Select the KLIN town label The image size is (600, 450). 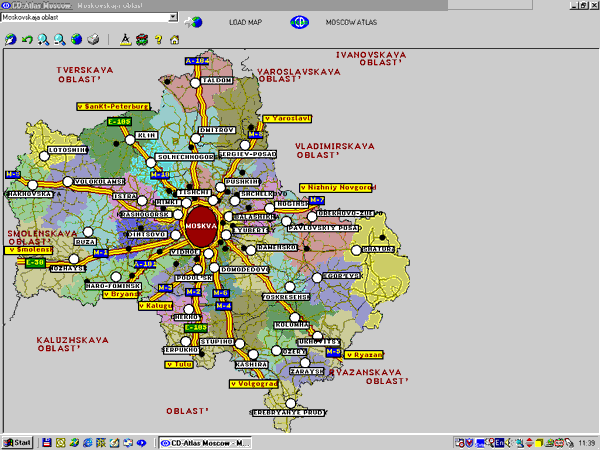point(147,135)
